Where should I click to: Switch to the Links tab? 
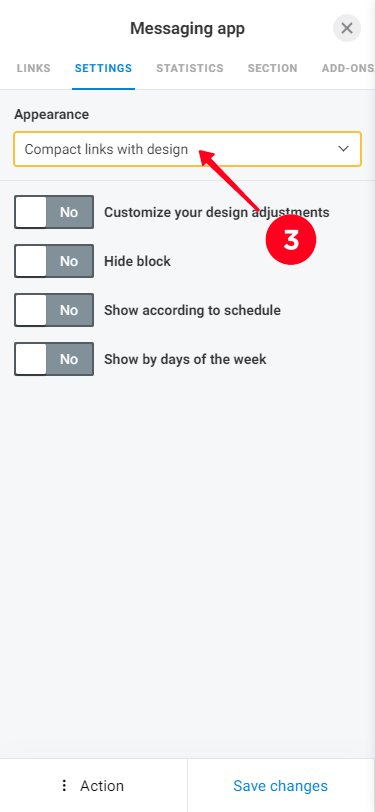34,68
